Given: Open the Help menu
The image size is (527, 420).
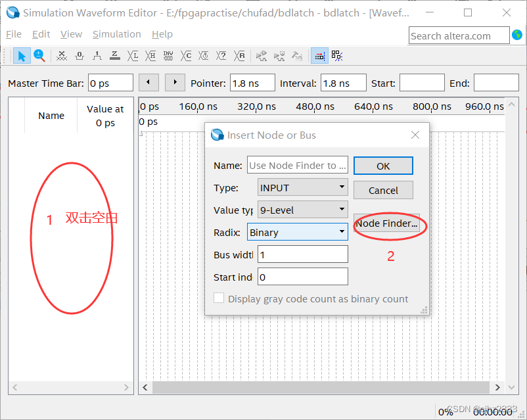Looking at the screenshot, I should tap(162, 34).
